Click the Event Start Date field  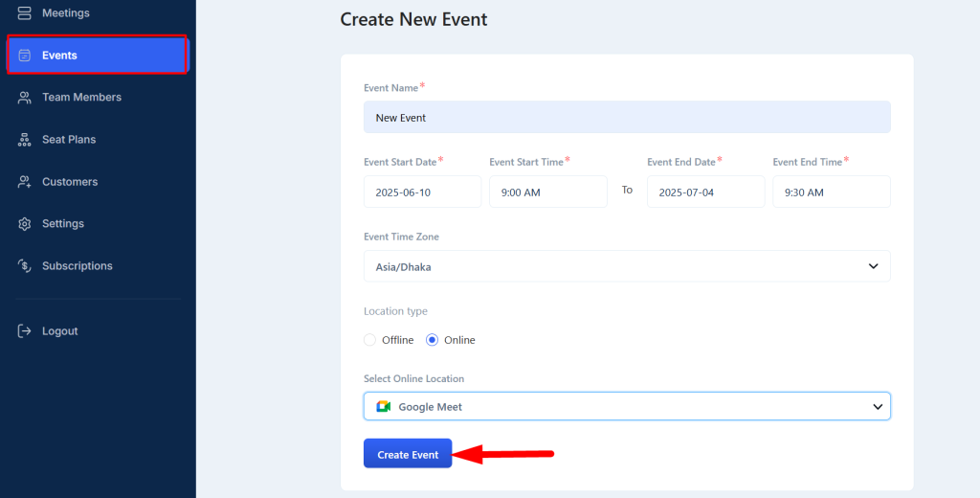422,192
